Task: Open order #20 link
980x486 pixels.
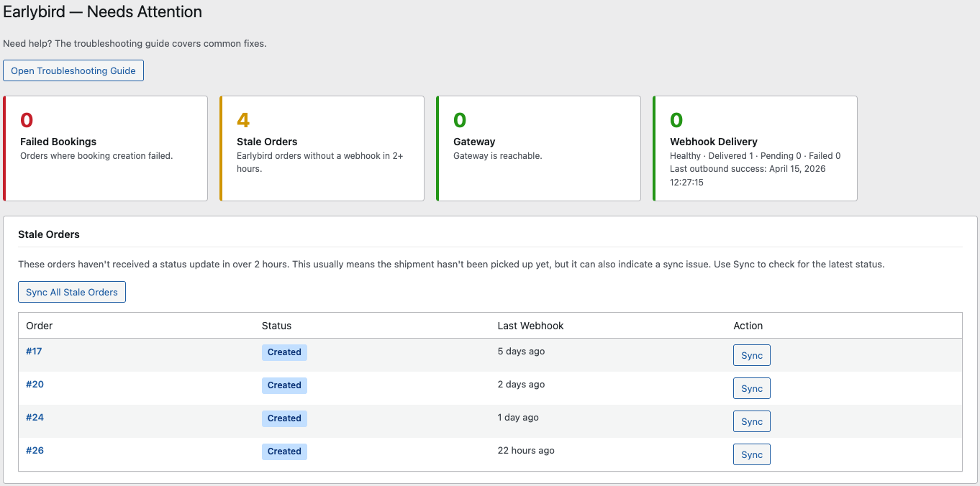Action: click(x=35, y=385)
